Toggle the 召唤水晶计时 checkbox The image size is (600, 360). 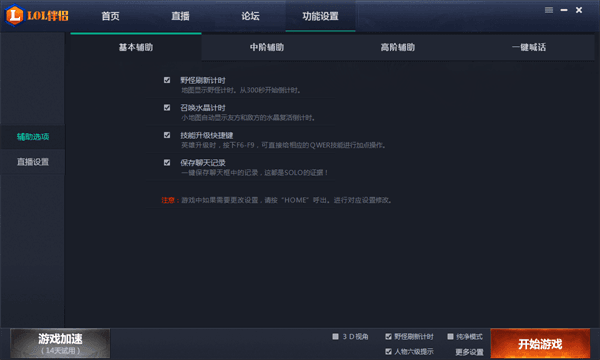(167, 108)
